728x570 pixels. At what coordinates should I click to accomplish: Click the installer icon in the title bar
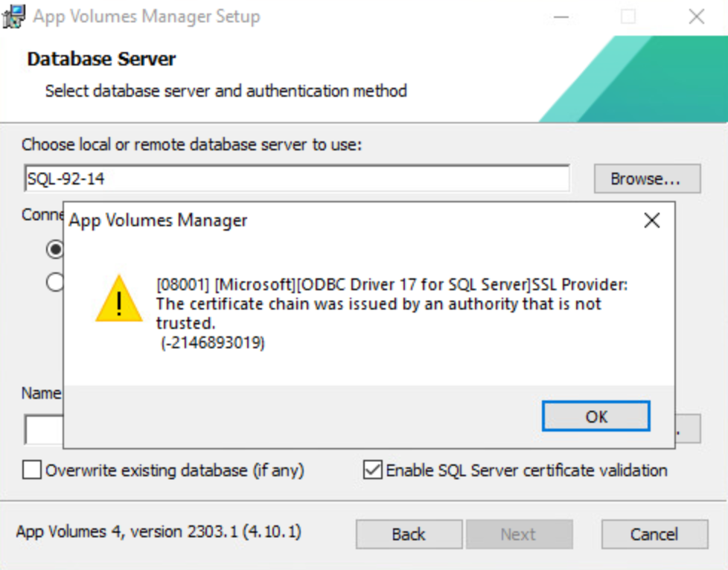tap(13, 16)
